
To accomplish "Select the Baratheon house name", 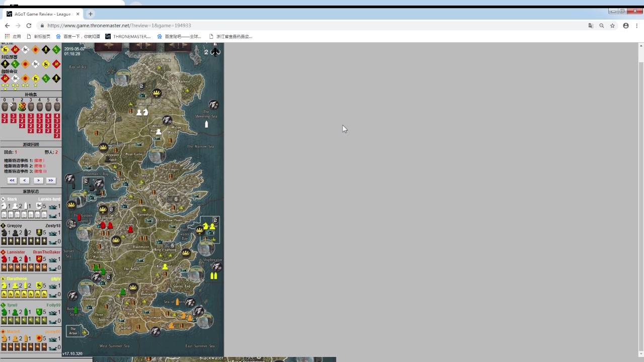I will coord(17,279).
